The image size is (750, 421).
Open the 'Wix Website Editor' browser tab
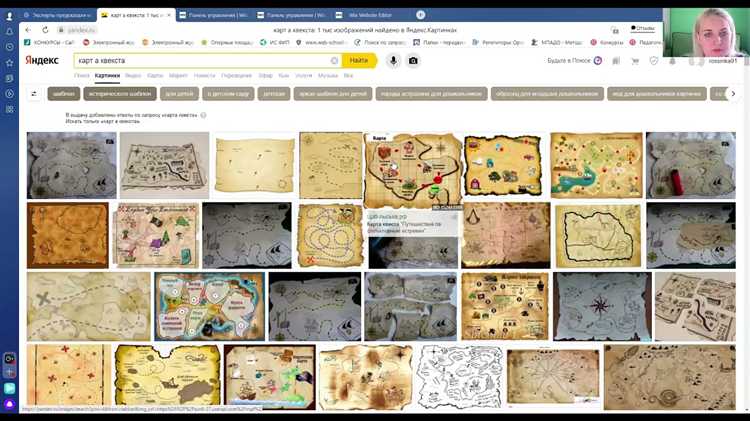point(370,15)
